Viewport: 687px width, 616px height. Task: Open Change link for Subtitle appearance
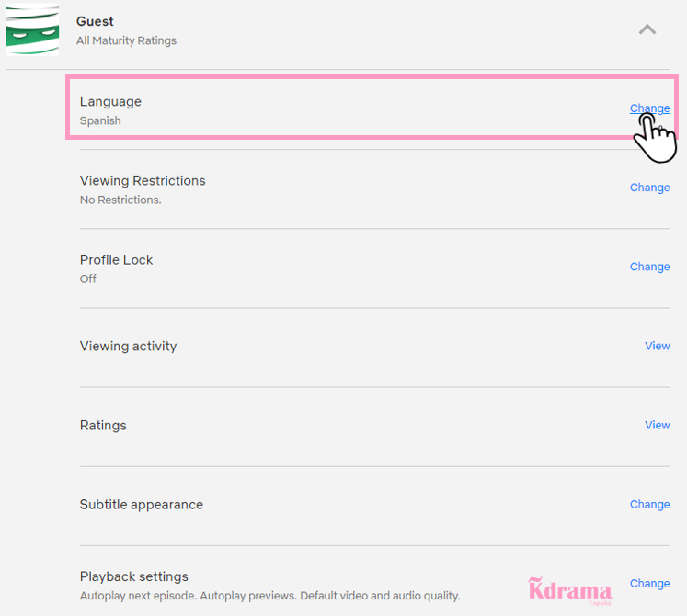(650, 504)
